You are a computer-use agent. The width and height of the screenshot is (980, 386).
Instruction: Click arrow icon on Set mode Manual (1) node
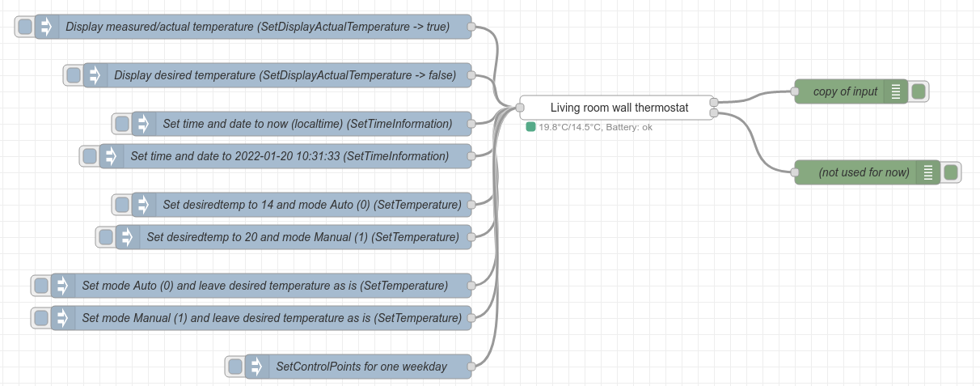63,318
